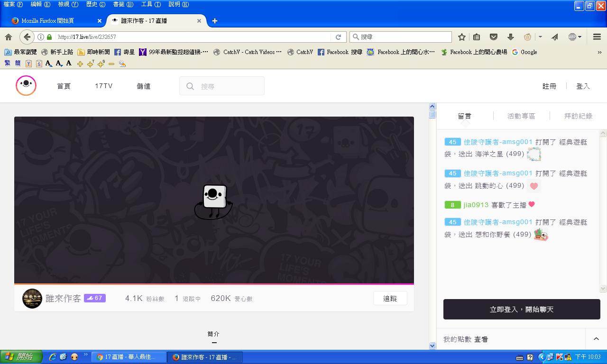The width and height of the screenshot is (607, 364).
Task: Switch to the 拜訪紀錄 tab
Action: (578, 116)
